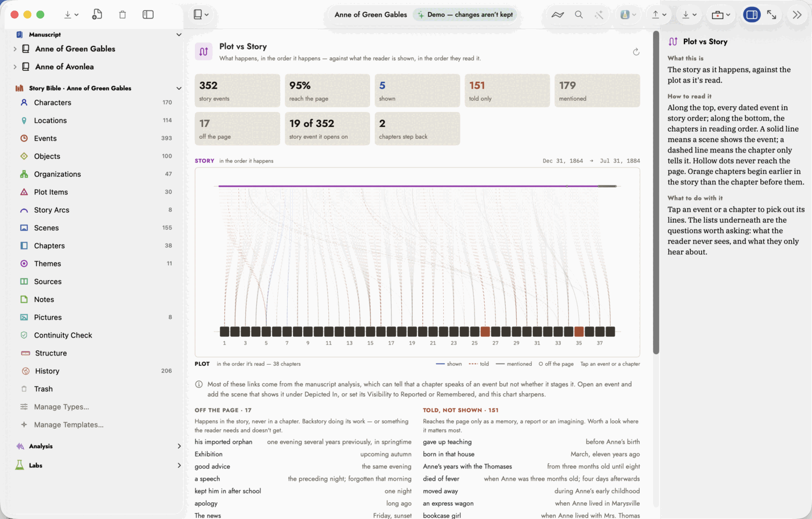The image size is (812, 519).
Task: Click the Demo changes aren't kept badge
Action: point(465,14)
